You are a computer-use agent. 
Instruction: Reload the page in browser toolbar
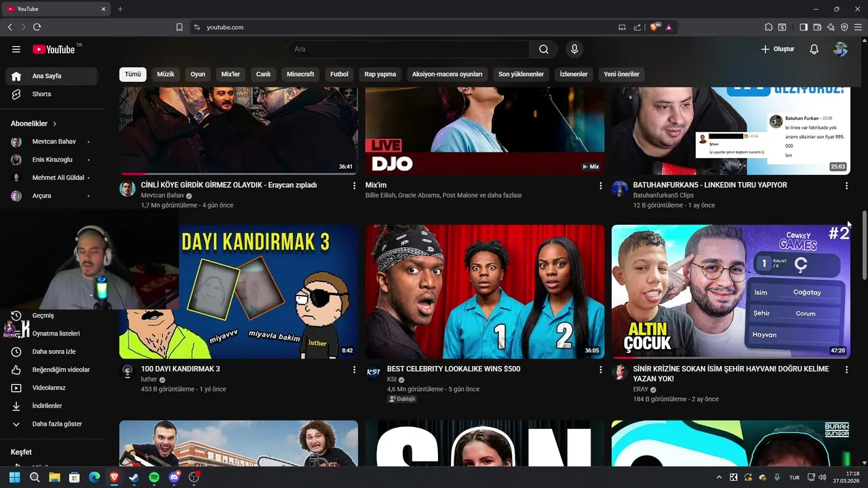(x=37, y=27)
